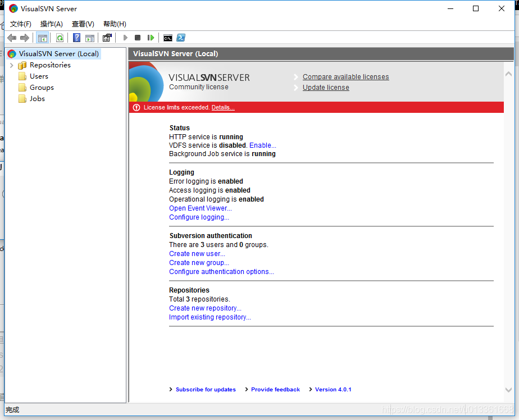Click Subscribe for updates link

pos(206,390)
